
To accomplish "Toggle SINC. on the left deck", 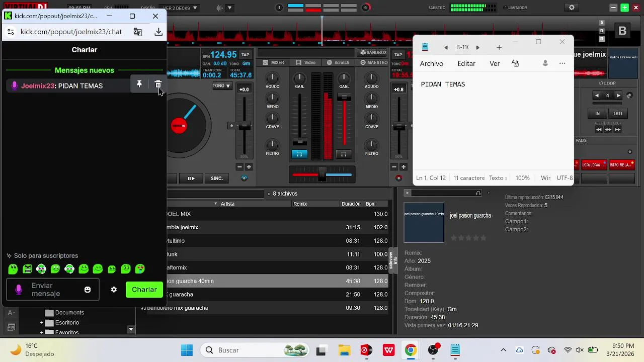I will (217, 178).
